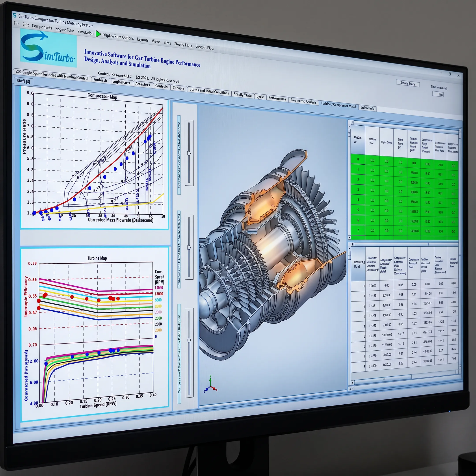Click cell value 1814.38 in lower table
Viewport: 476px width, 476px height.
coord(427,294)
